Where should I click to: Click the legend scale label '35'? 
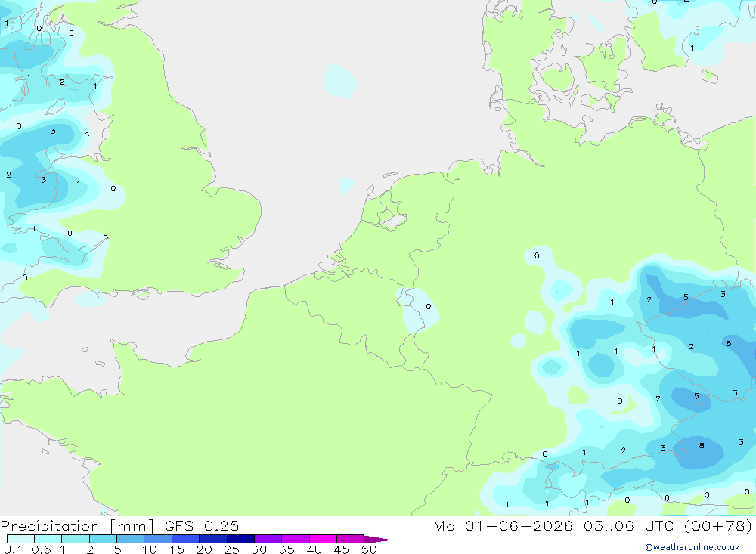click(287, 549)
